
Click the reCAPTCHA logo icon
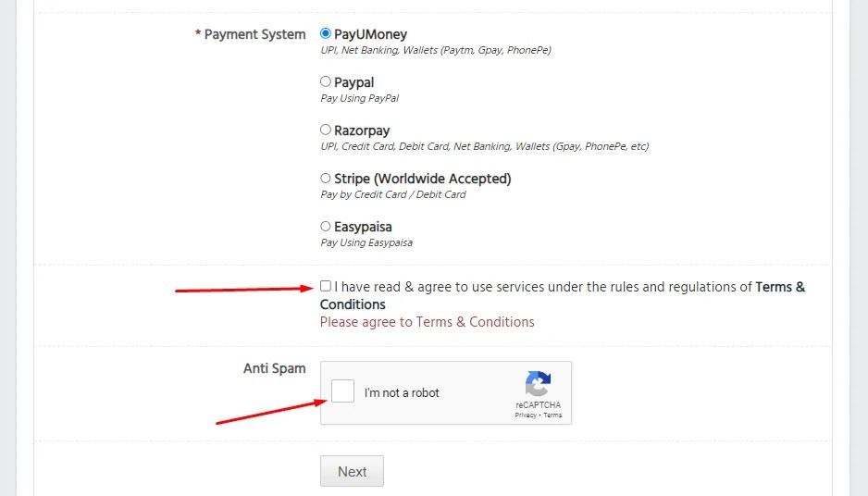pyautogui.click(x=538, y=384)
